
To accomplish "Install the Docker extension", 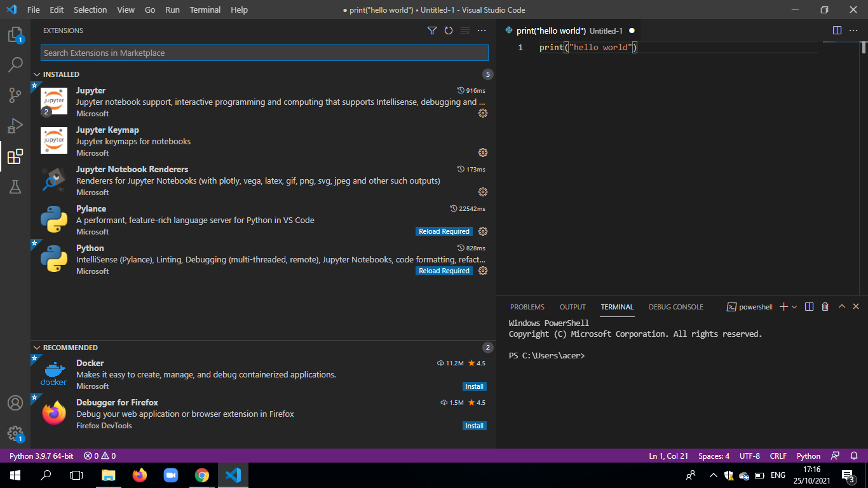I will tap(474, 386).
